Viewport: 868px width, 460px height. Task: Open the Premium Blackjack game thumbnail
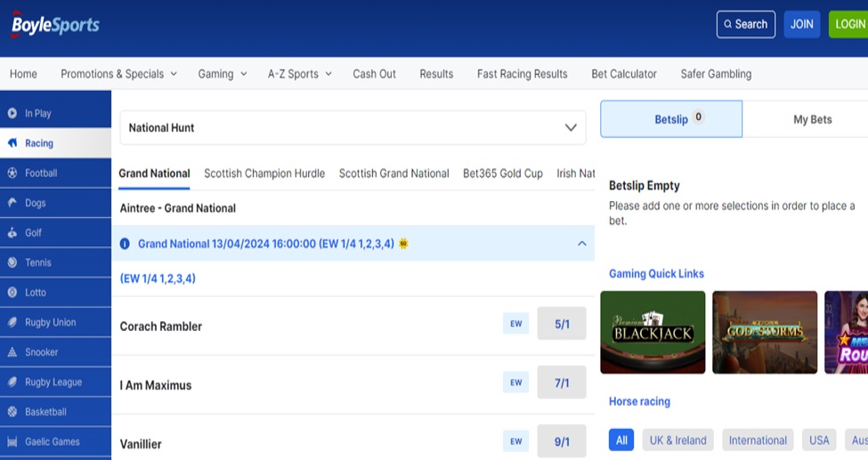(x=653, y=332)
